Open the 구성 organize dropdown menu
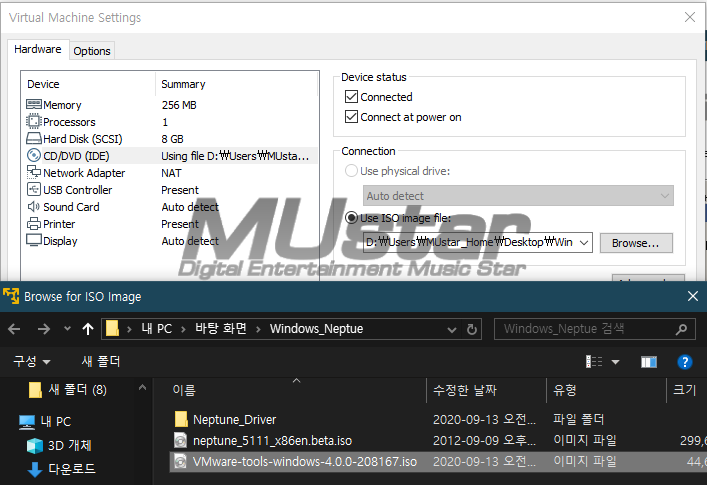 tap(32, 361)
